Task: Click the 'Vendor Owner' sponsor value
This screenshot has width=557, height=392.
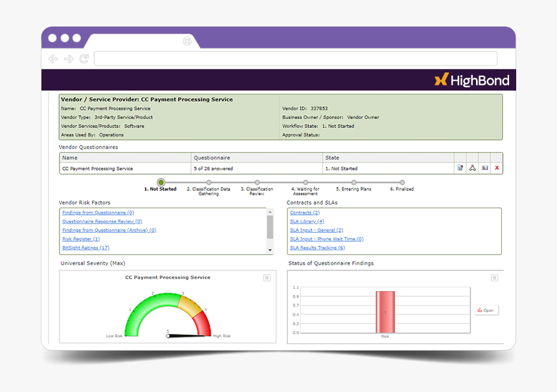Action: coord(363,117)
